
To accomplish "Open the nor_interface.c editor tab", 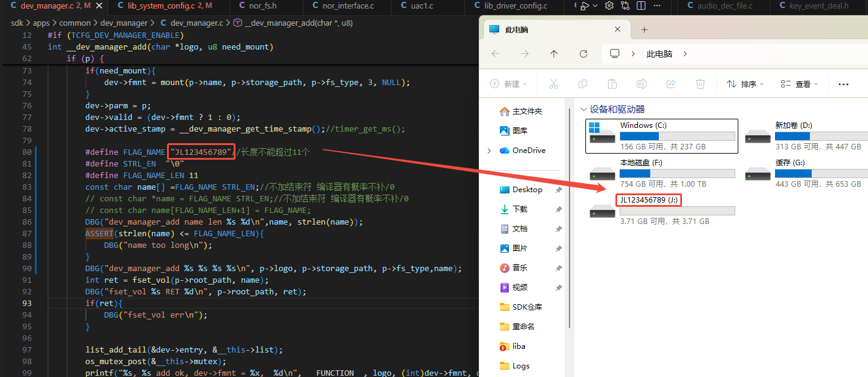I will pyautogui.click(x=347, y=6).
